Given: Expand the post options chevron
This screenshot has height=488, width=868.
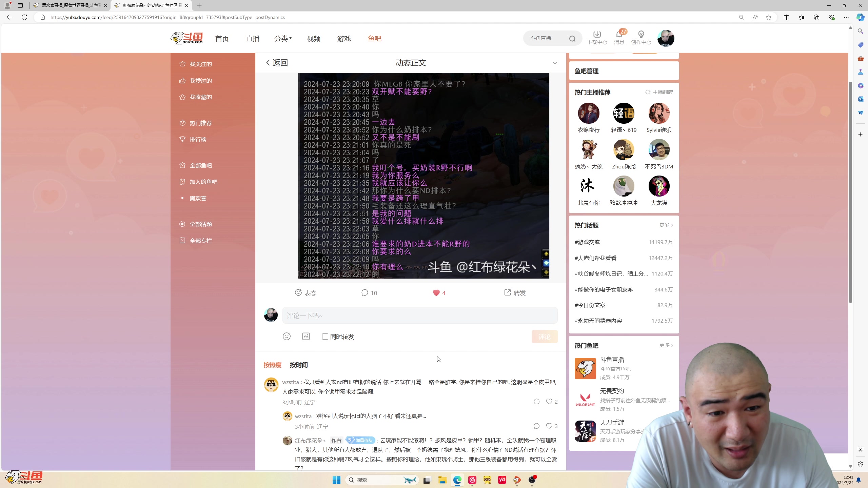Looking at the screenshot, I should click(555, 63).
